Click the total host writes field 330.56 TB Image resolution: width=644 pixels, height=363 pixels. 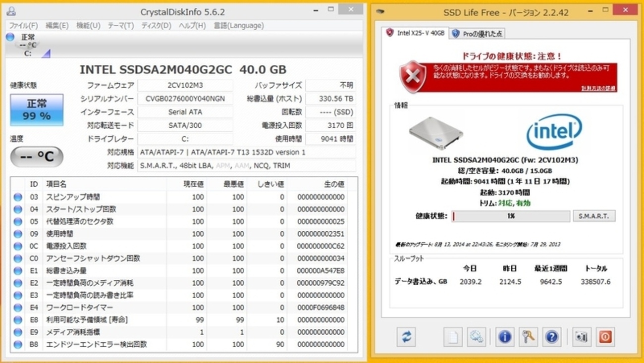[x=330, y=99]
